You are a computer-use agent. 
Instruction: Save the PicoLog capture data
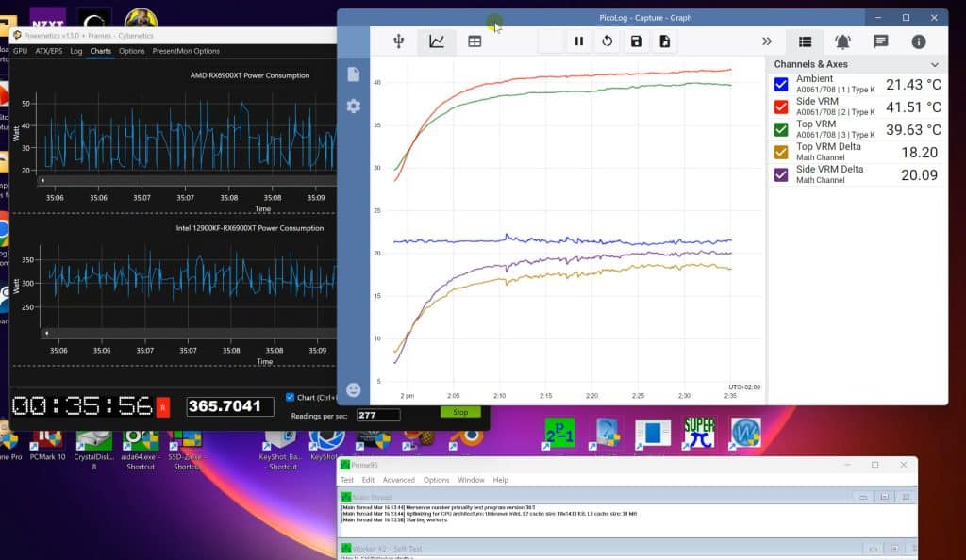(x=637, y=41)
